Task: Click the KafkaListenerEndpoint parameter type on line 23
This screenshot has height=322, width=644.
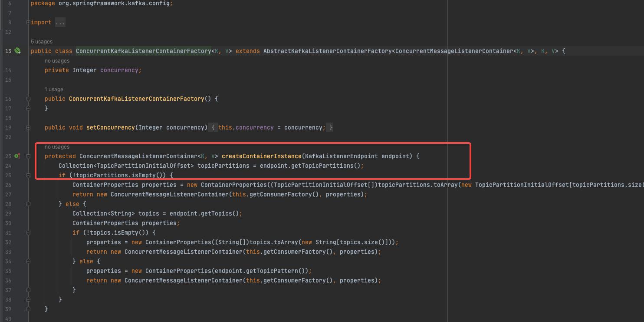Action: click(342, 156)
